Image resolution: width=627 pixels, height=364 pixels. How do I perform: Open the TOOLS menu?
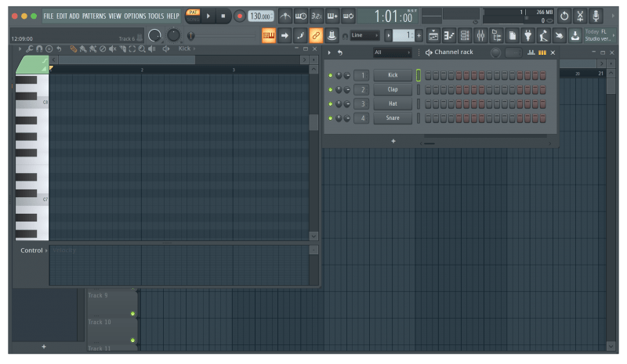pos(156,16)
